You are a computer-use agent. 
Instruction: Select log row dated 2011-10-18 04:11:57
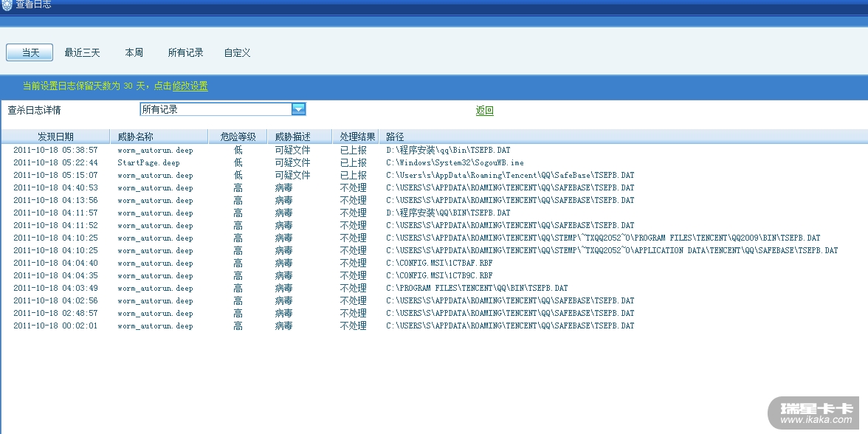tap(434, 213)
